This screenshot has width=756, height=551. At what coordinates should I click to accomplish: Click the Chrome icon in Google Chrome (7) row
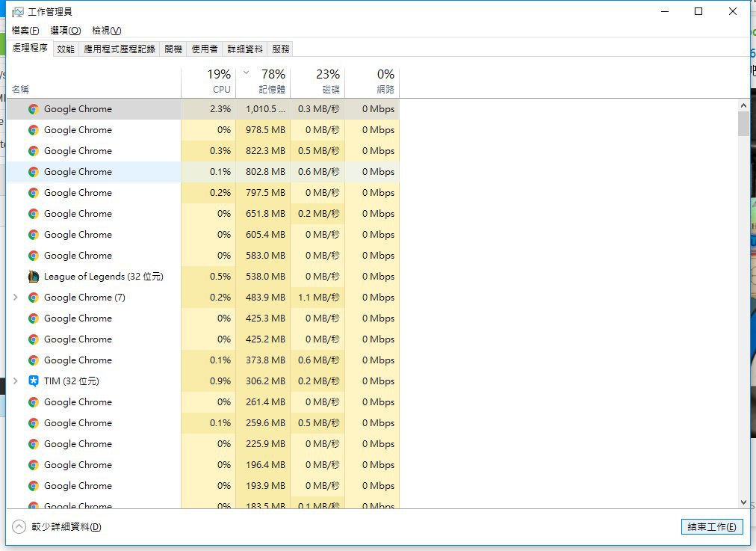point(33,298)
